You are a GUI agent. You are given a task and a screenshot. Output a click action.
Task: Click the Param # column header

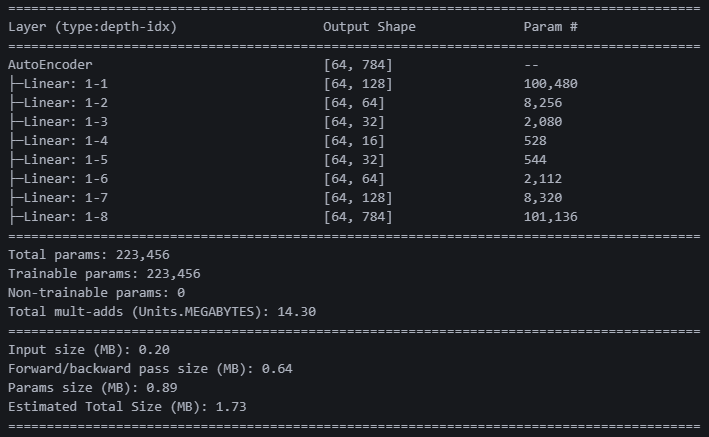pos(550,27)
